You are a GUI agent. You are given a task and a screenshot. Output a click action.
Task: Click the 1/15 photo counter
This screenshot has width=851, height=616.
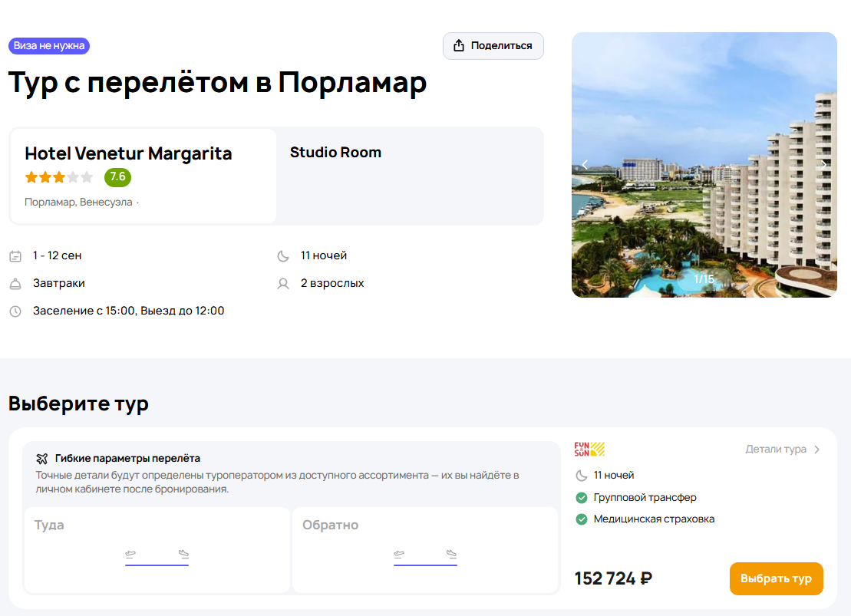[x=704, y=279]
